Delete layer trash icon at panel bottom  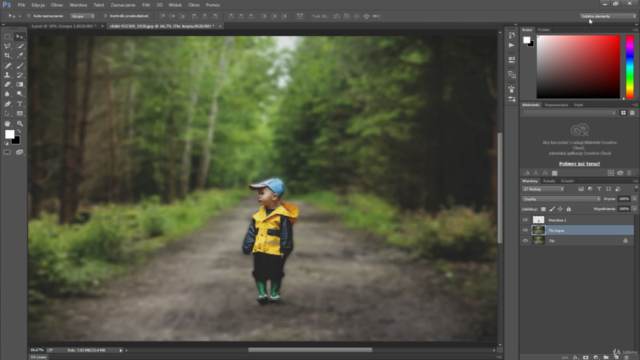tap(627, 358)
